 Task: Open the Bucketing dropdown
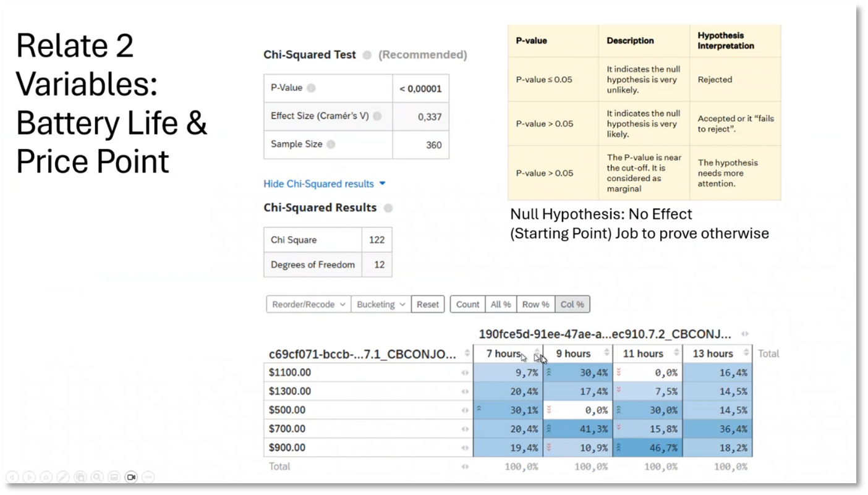[380, 304]
